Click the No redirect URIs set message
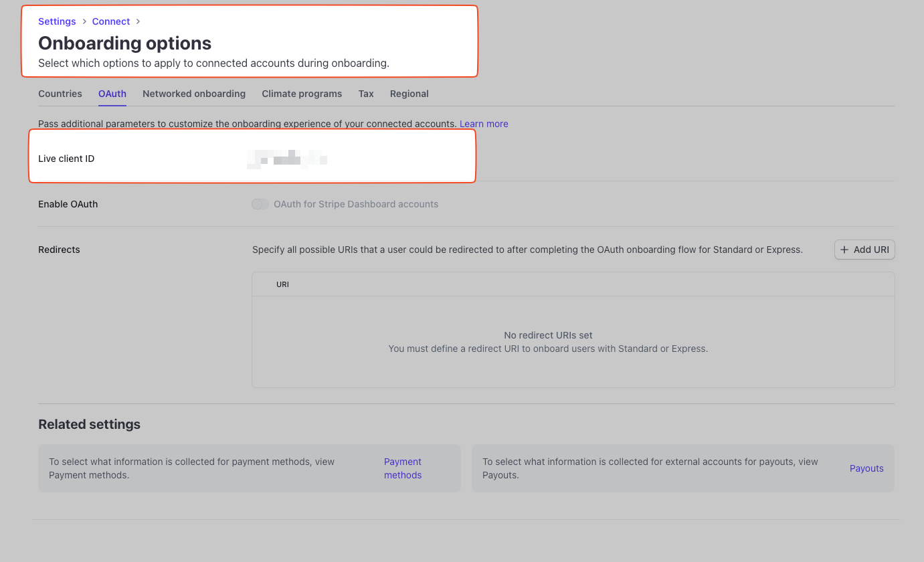 [x=548, y=335]
